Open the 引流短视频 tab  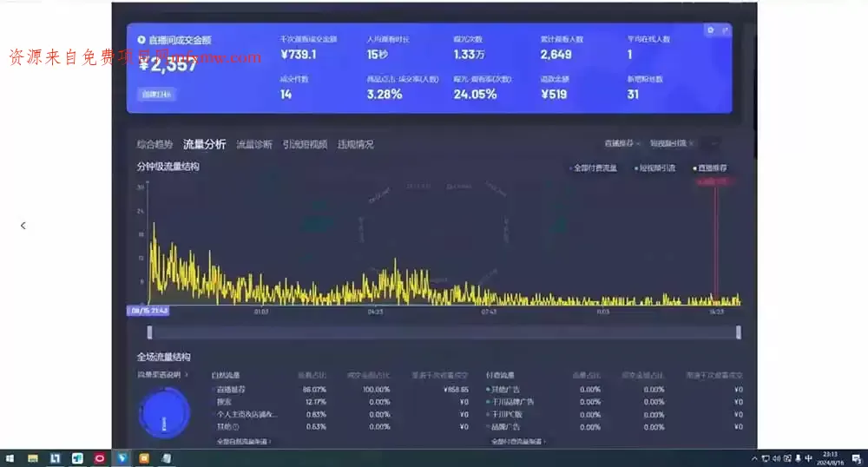point(305,144)
